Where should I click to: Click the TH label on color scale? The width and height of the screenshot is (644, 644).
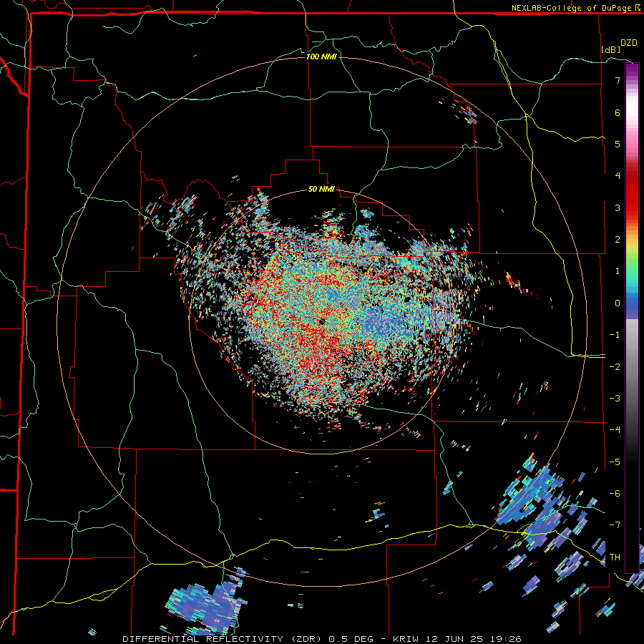(x=615, y=557)
